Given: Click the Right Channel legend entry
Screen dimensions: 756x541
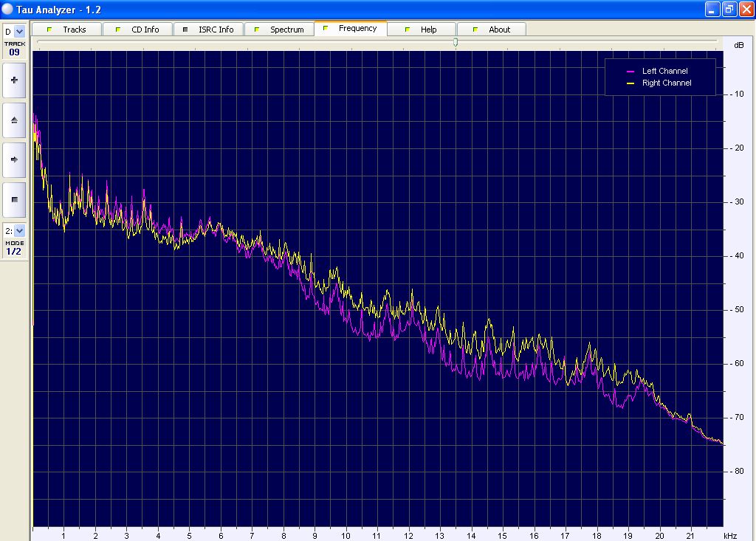Looking at the screenshot, I should tap(666, 83).
